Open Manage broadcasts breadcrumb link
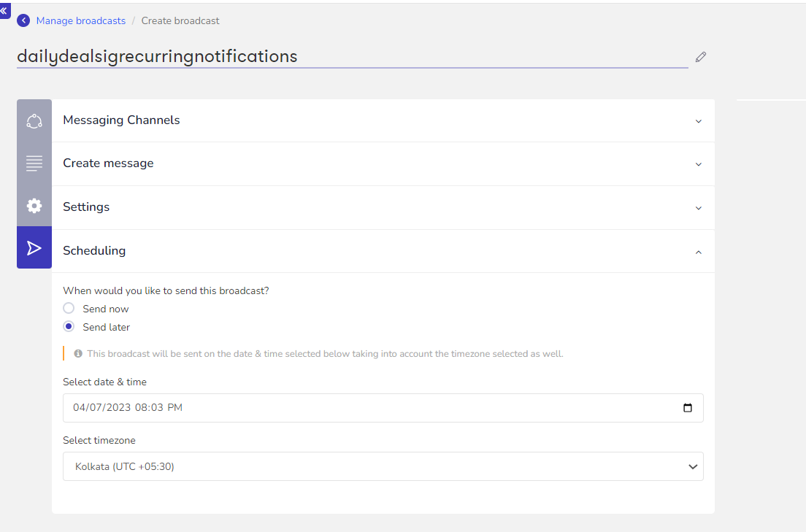806x532 pixels. [81, 20]
